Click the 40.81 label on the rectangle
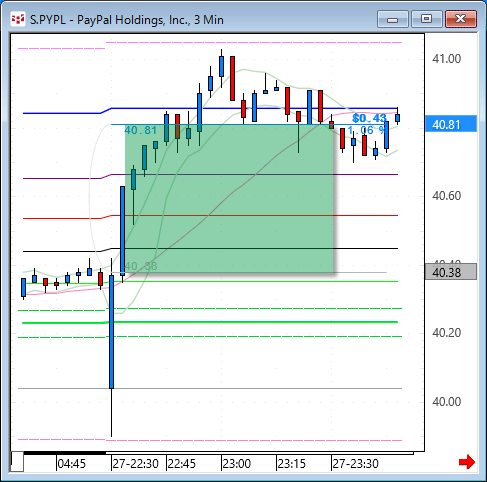Image resolution: width=487 pixels, height=482 pixels. click(141, 130)
